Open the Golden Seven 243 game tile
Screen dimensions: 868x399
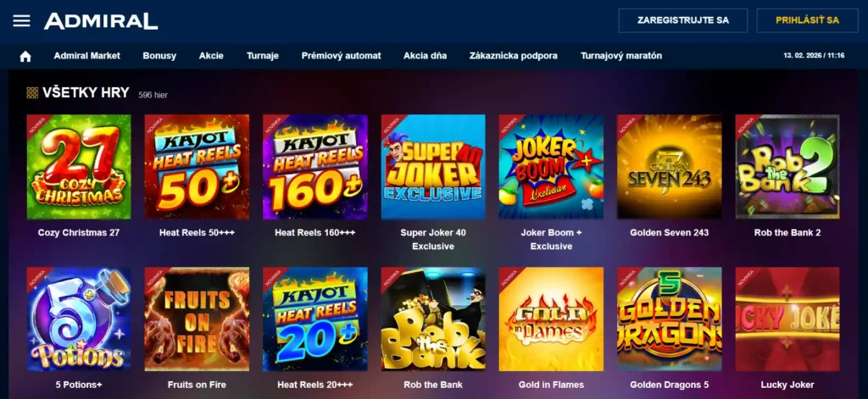(670, 167)
